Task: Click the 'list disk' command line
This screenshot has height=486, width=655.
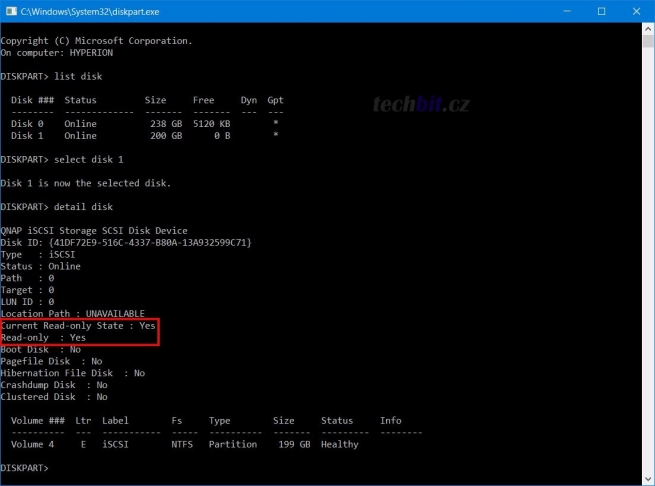Action: pyautogui.click(x=50, y=76)
